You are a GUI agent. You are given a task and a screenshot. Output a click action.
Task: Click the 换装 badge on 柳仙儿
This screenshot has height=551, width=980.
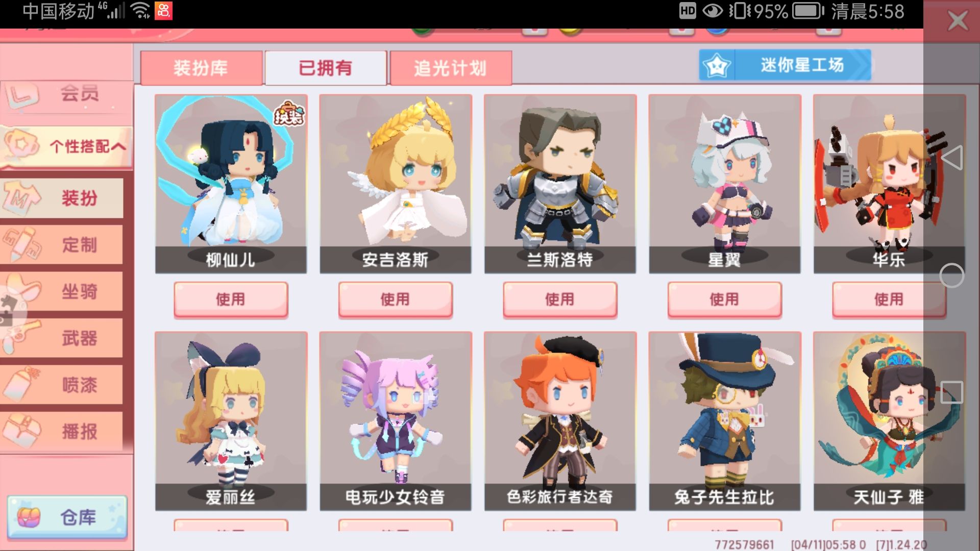point(289,113)
